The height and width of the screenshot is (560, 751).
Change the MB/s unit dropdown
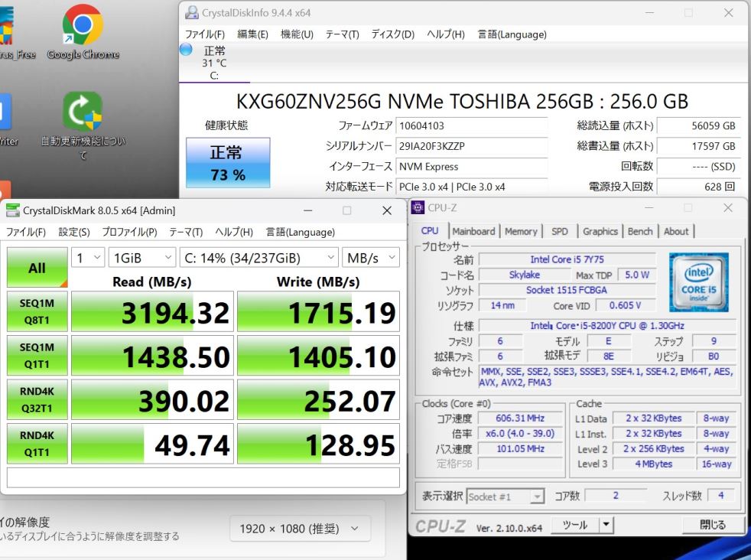tap(371, 259)
